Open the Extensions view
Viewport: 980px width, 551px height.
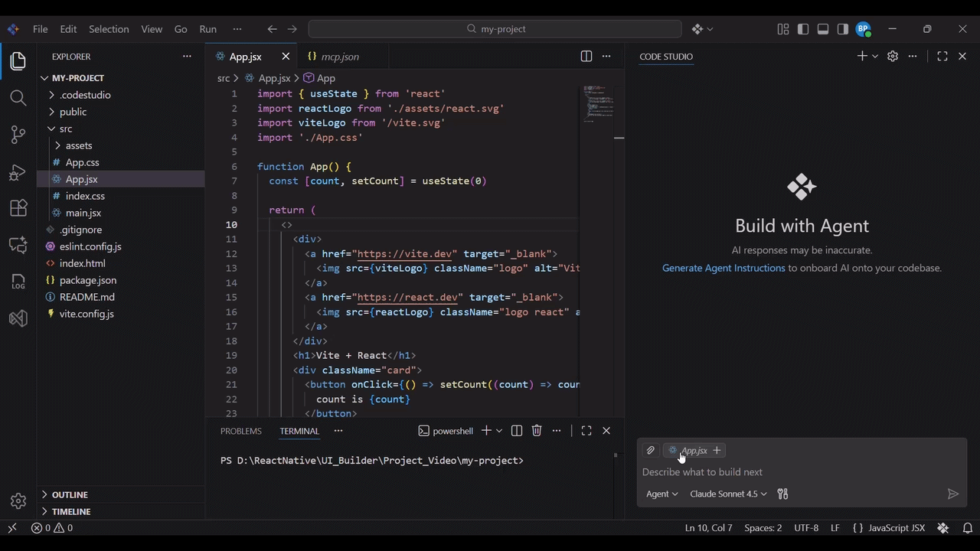(18, 207)
